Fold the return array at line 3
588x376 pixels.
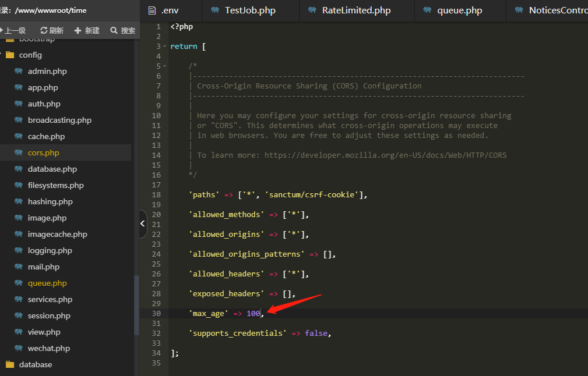pos(165,47)
